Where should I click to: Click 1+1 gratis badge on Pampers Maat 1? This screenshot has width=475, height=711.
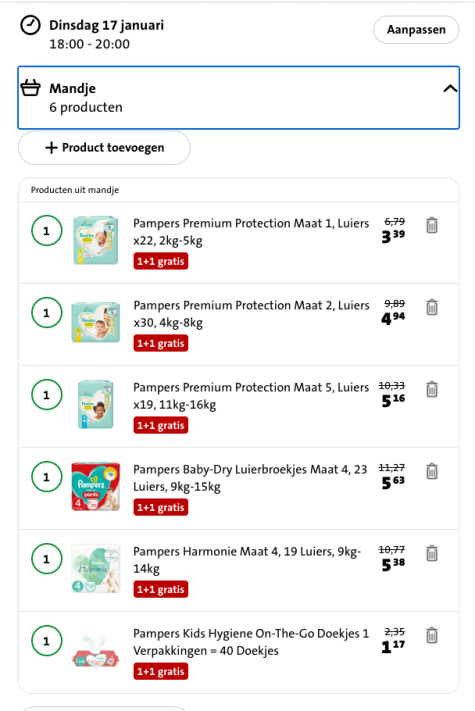pyautogui.click(x=160, y=262)
